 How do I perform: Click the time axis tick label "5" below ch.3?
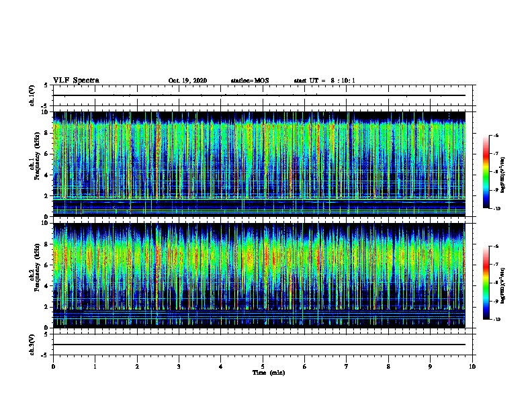point(263,367)
